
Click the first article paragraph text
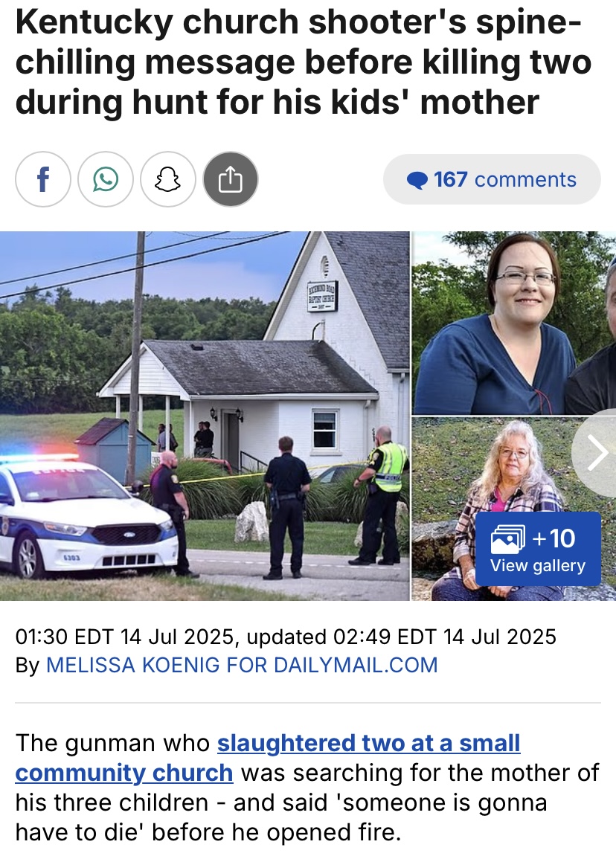[x=307, y=788]
